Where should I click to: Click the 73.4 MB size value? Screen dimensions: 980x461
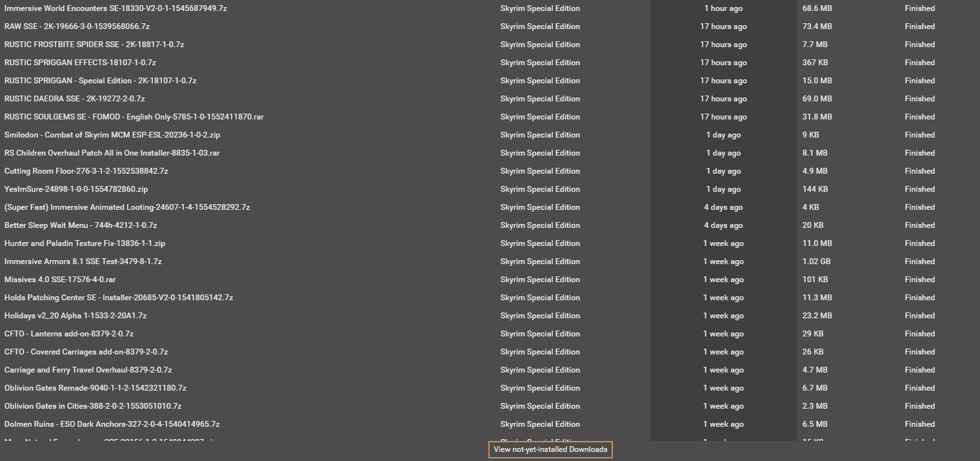(817, 26)
